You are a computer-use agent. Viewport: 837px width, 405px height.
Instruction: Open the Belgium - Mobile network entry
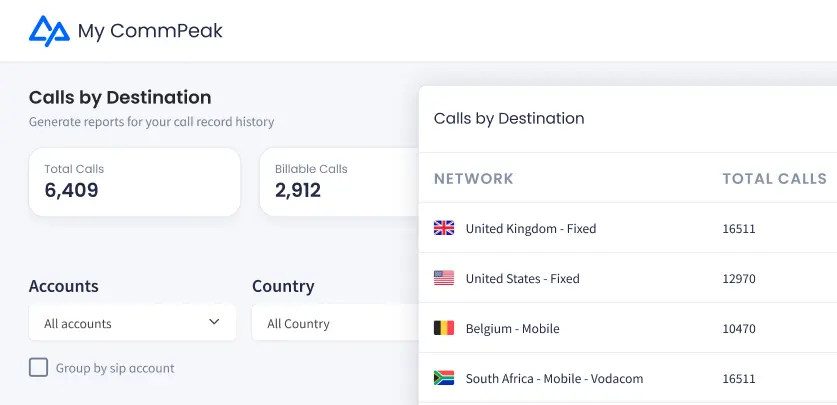point(512,329)
